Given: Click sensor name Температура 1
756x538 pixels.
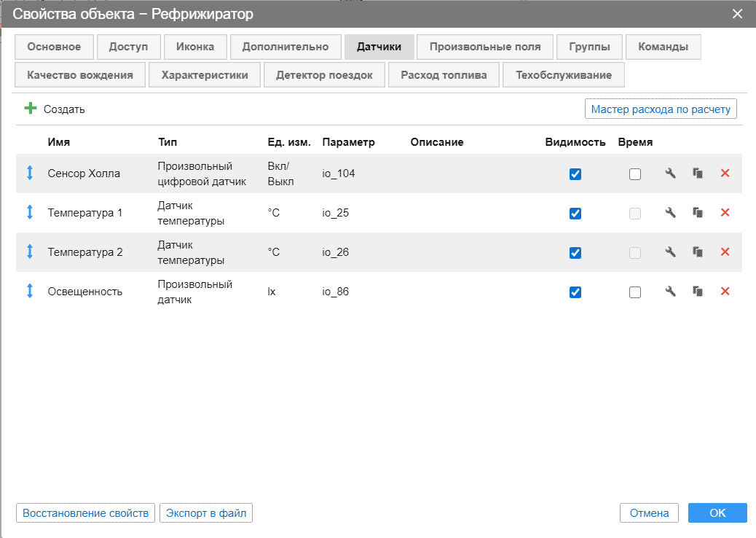Looking at the screenshot, I should (85, 213).
